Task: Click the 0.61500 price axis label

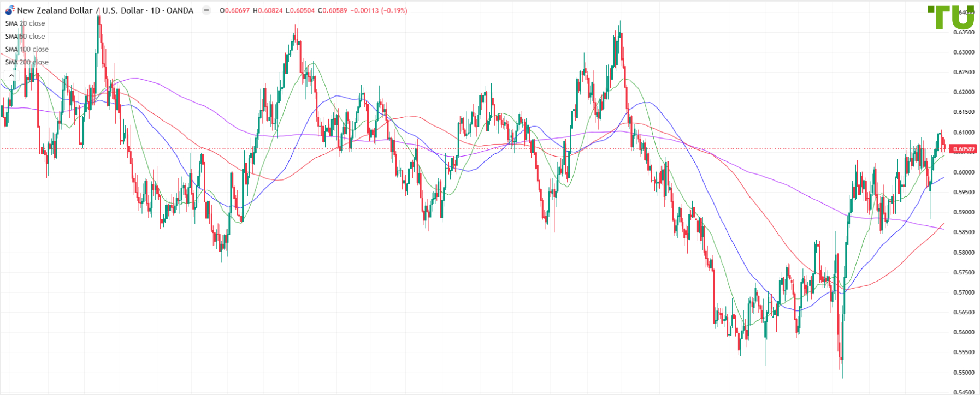Action: [x=964, y=112]
